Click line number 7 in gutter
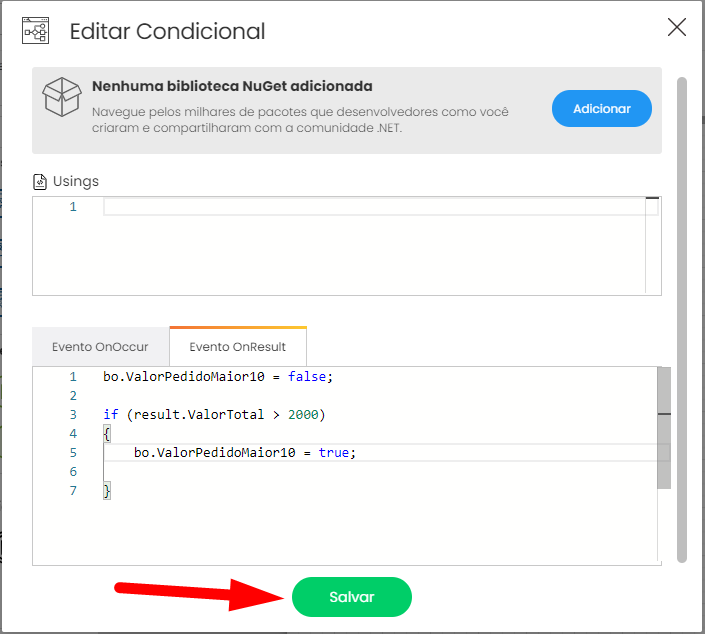Image resolution: width=705 pixels, height=634 pixels. click(x=73, y=490)
